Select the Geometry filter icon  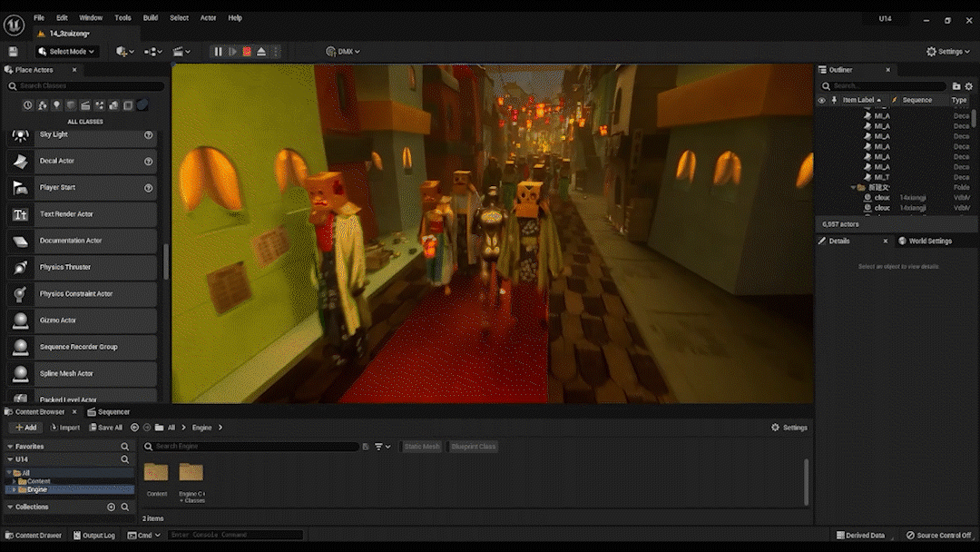[x=113, y=105]
